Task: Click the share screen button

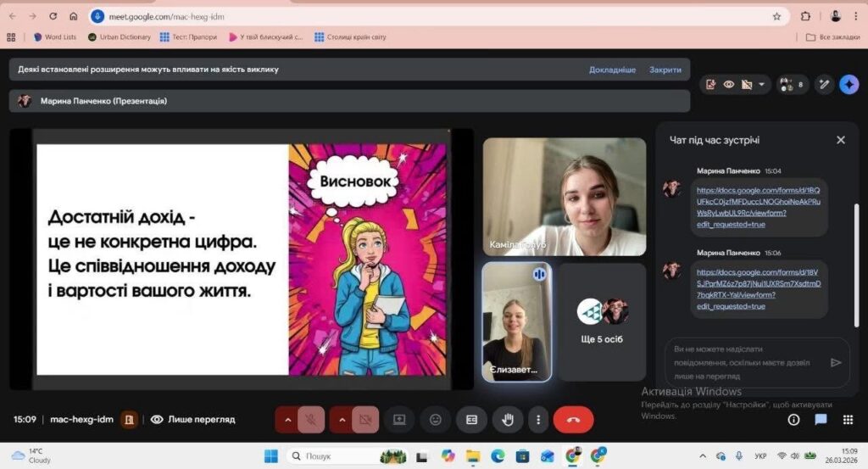Action: click(399, 419)
